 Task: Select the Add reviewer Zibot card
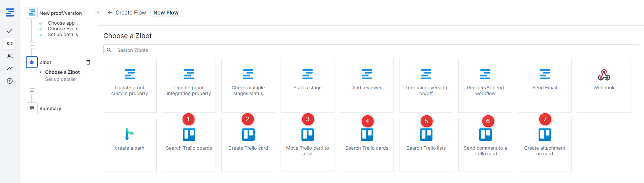(366, 85)
